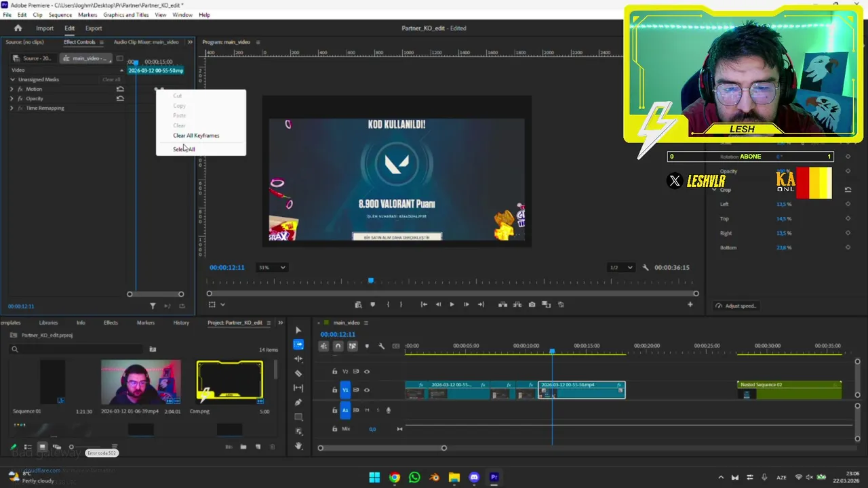Choose Select All from context menu
Screen dimensions: 868x488
(x=184, y=149)
